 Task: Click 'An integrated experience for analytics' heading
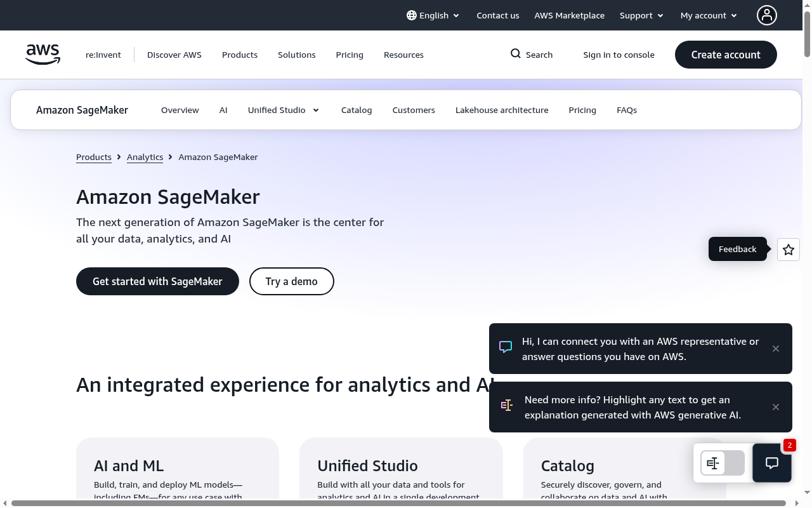[x=285, y=385]
